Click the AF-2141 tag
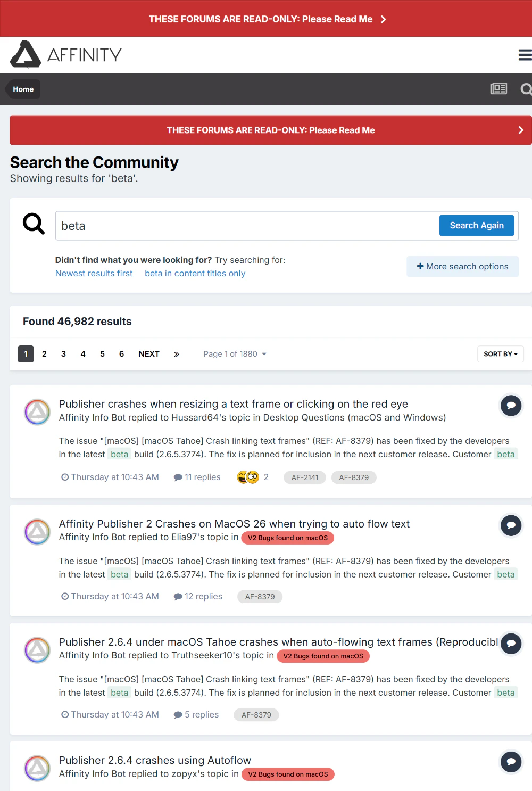The image size is (532, 791). (305, 477)
